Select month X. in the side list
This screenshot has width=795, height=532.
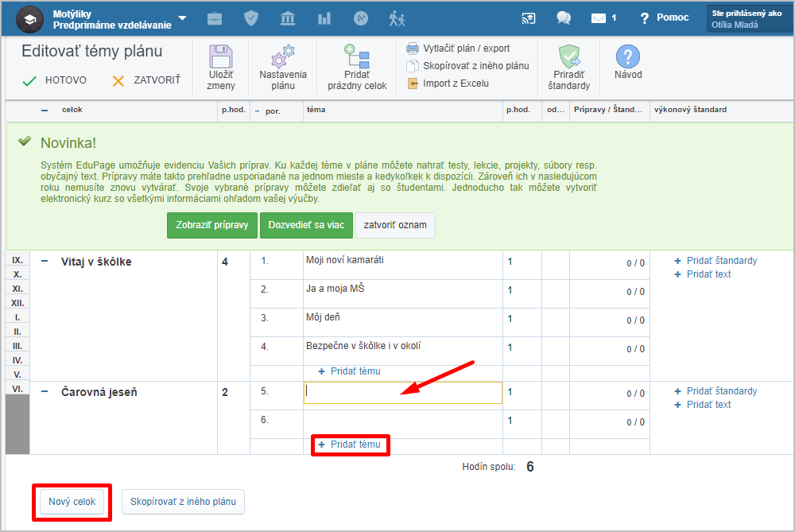click(x=17, y=274)
